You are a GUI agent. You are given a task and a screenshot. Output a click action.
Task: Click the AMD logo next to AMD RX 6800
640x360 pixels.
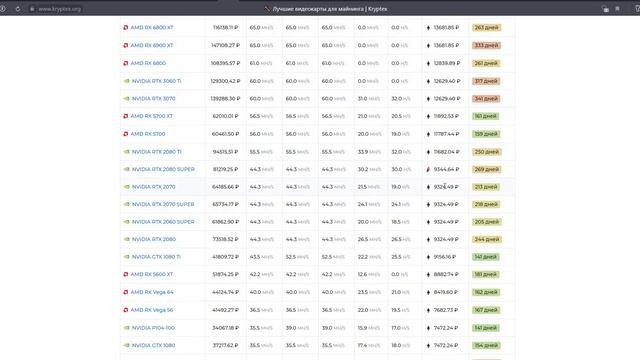click(x=126, y=63)
